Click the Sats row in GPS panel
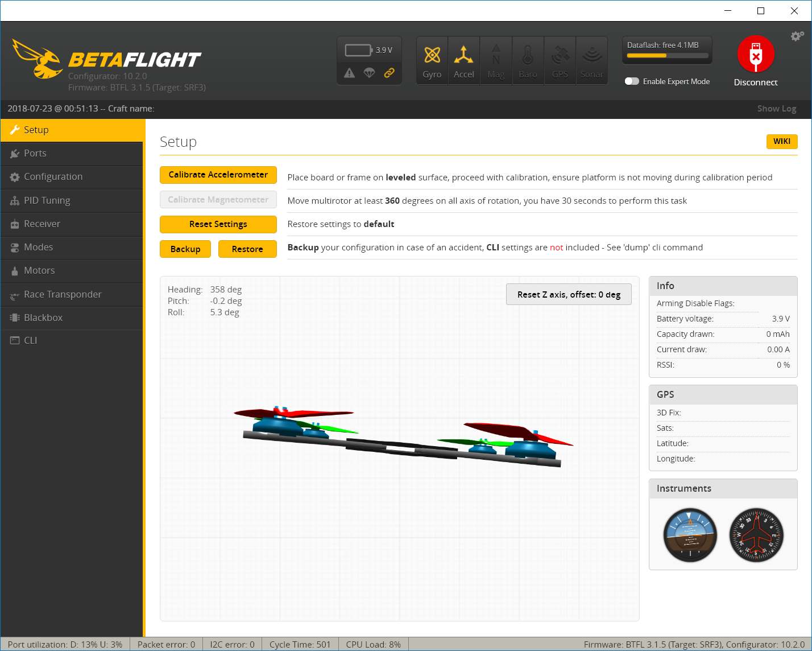This screenshot has width=812, height=651. [723, 428]
